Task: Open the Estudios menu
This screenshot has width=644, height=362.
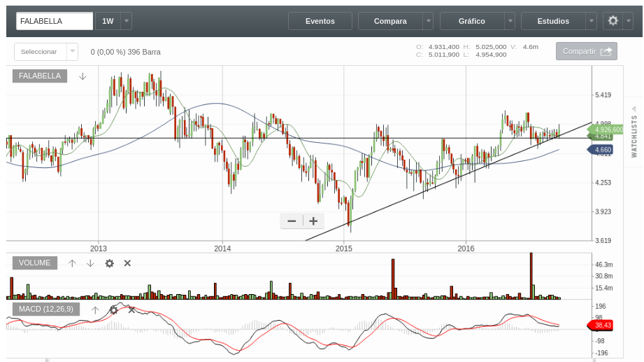Action: tap(553, 21)
